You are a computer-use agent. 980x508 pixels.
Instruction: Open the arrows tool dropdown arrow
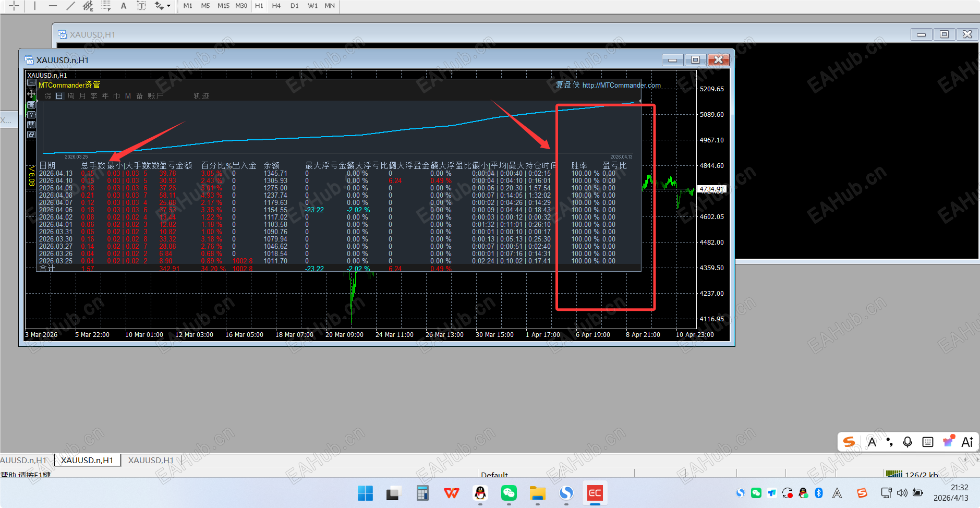coord(168,6)
